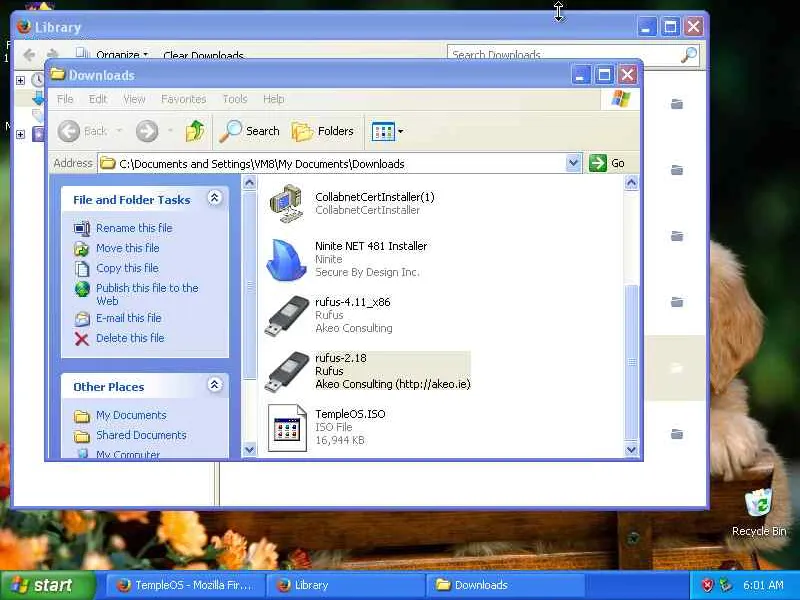Click the system tray clock
This screenshot has width=800, height=600.
(763, 585)
